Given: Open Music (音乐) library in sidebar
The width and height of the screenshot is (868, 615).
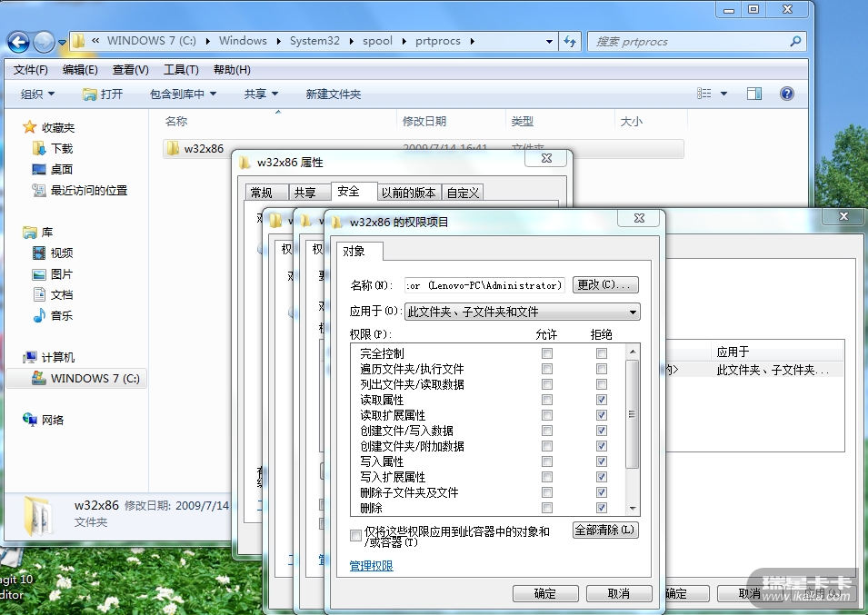Looking at the screenshot, I should pyautogui.click(x=39, y=315).
